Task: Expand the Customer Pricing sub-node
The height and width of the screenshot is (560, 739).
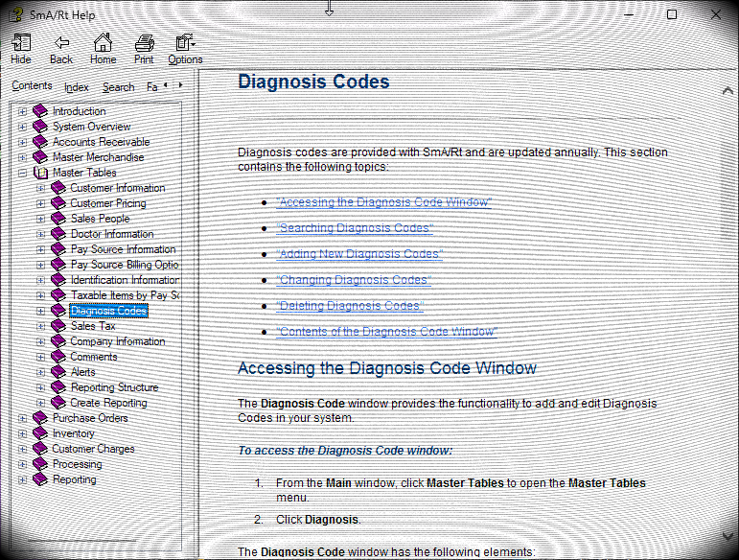Action: point(40,203)
